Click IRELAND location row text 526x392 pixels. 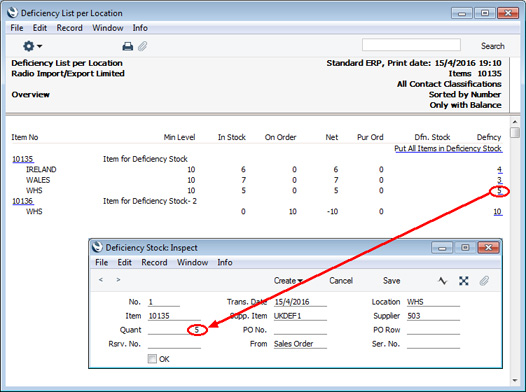click(x=41, y=170)
